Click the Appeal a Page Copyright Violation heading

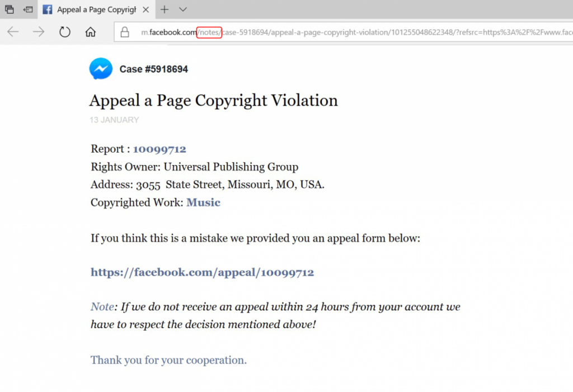click(x=213, y=101)
